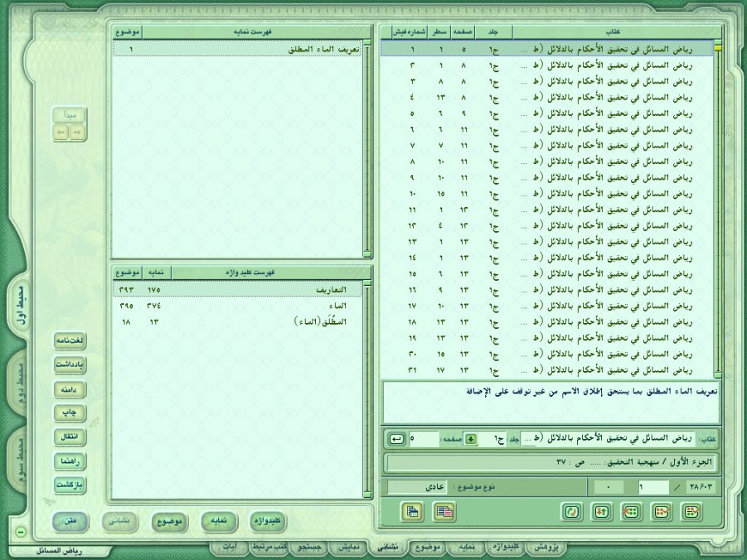The width and height of the screenshot is (747, 560).
Task: Click the small green minus circle icon
Action: (x=21, y=532)
